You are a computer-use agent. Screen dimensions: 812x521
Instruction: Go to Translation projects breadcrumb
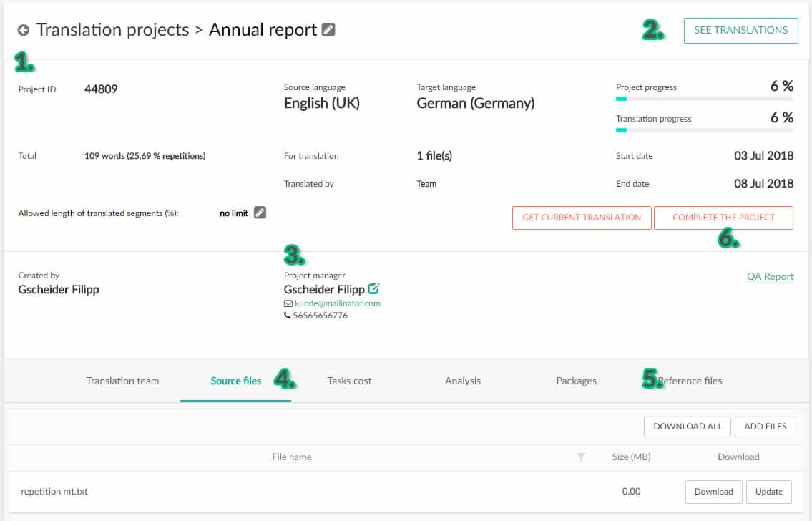point(113,30)
